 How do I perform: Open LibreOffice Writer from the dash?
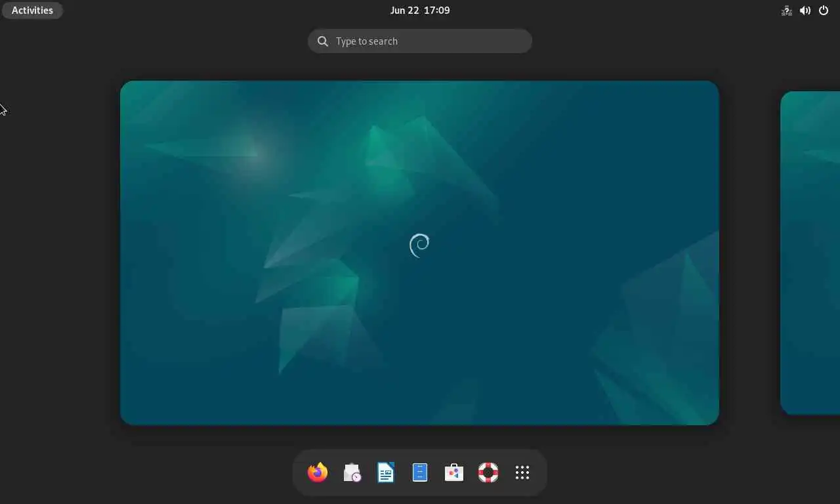pos(386,472)
